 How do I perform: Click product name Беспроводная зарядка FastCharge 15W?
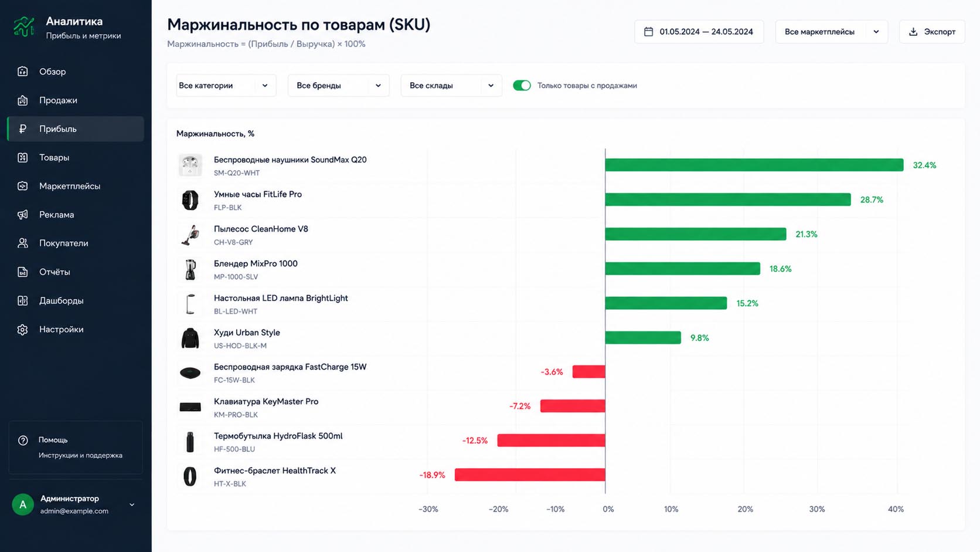tap(290, 367)
